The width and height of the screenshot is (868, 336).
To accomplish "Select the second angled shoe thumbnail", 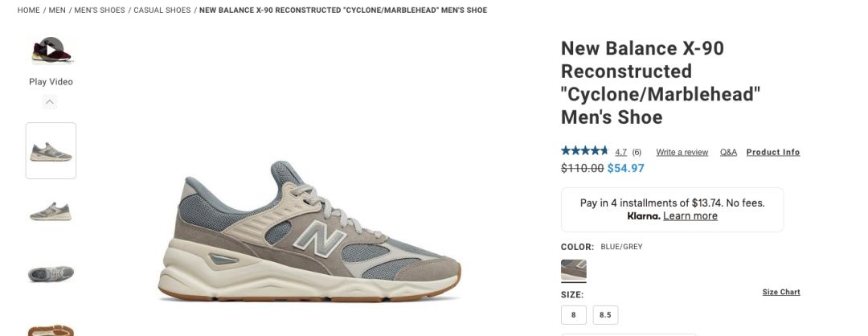I will point(51,211).
